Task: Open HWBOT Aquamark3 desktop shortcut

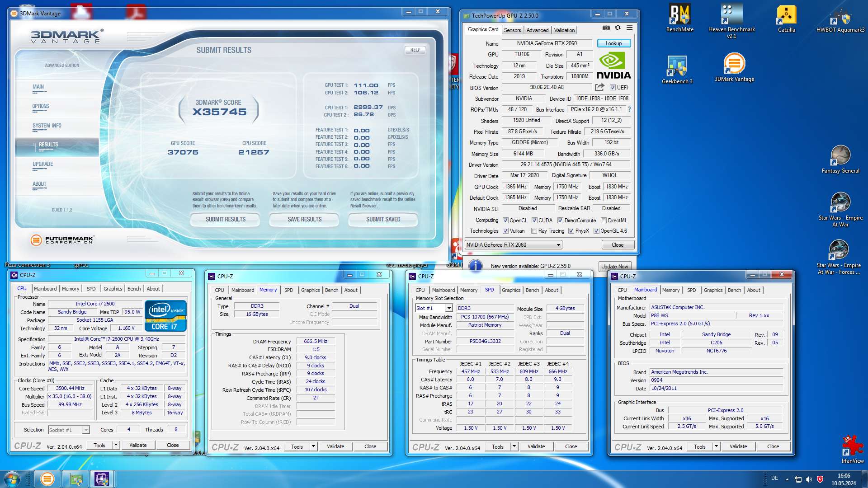Action: click(840, 18)
